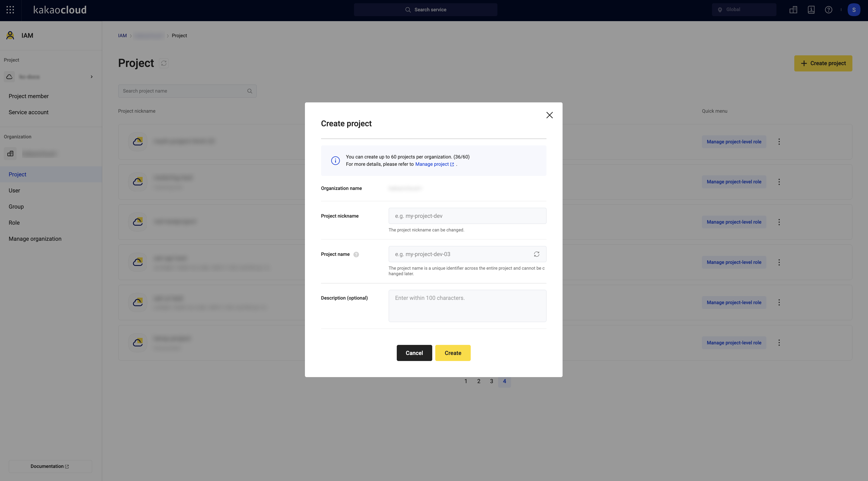Open the billing document icon in header
The width and height of the screenshot is (868, 481).
pyautogui.click(x=811, y=10)
